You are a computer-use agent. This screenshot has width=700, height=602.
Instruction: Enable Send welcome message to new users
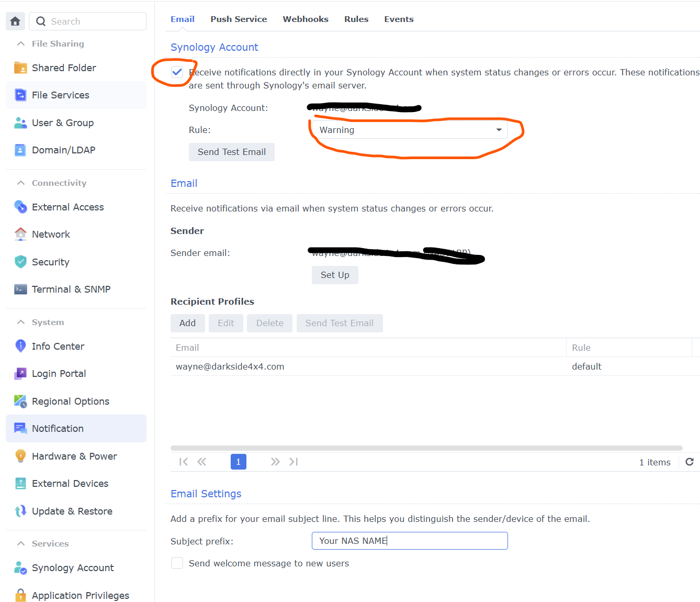point(177,563)
